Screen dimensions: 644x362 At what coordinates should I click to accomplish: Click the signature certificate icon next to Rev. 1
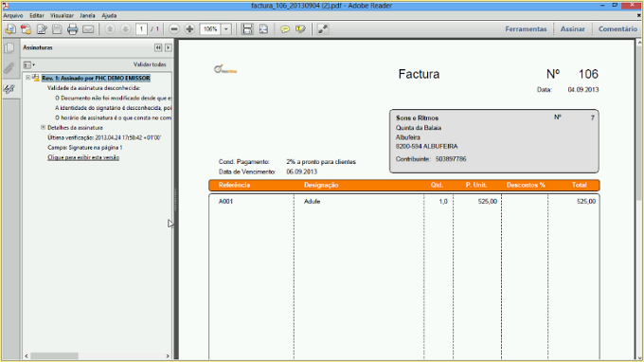[36, 78]
